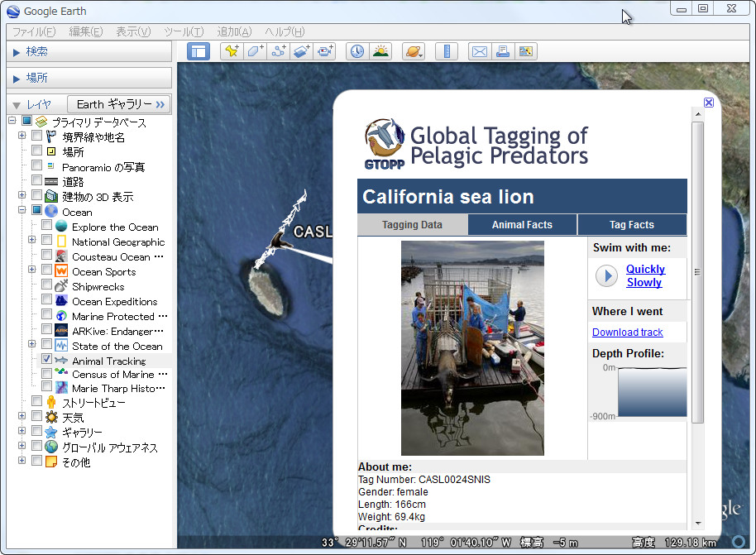
Task: Click the Download track link
Action: tap(627, 333)
